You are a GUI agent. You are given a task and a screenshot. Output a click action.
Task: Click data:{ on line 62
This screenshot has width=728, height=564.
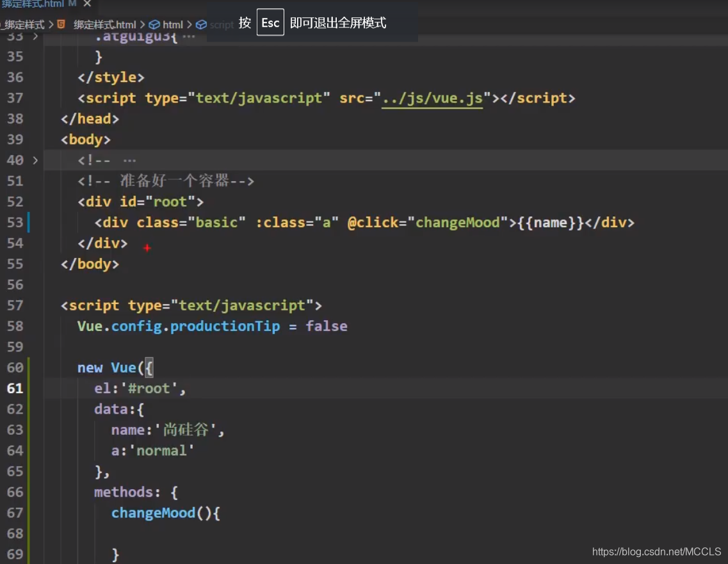click(119, 409)
